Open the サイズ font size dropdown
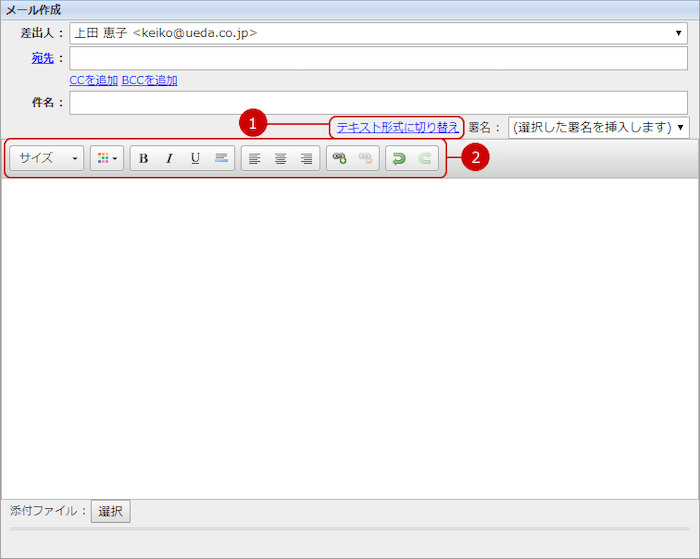Image resolution: width=700 pixels, height=559 pixels. point(47,158)
